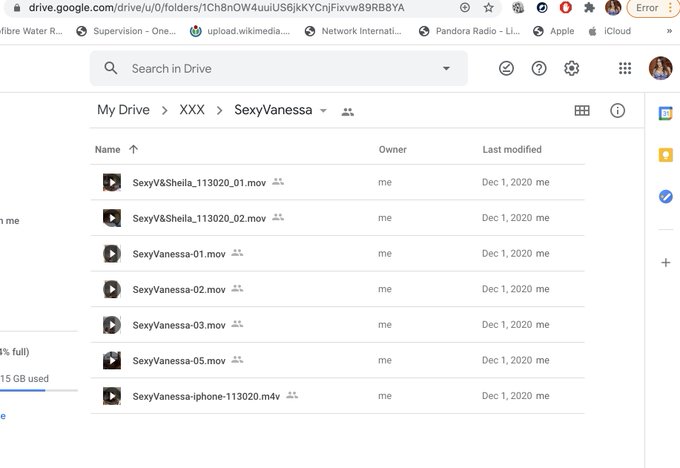The image size is (680, 468).
Task: Click shared folder people icon in breadcrumb
Action: (347, 112)
